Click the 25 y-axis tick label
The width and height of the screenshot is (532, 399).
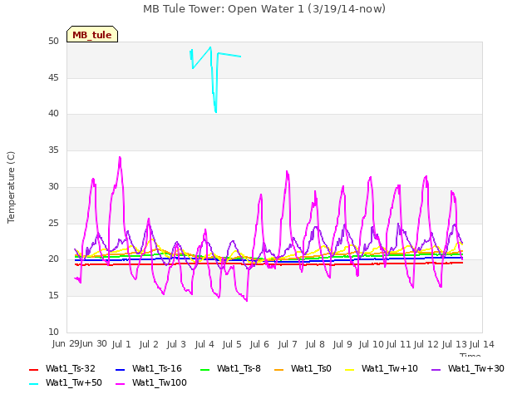tap(53, 223)
